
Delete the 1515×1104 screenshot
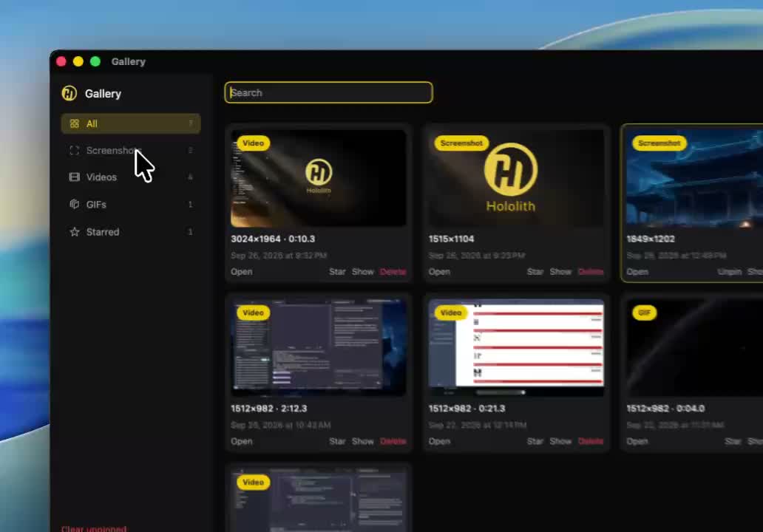tap(591, 271)
